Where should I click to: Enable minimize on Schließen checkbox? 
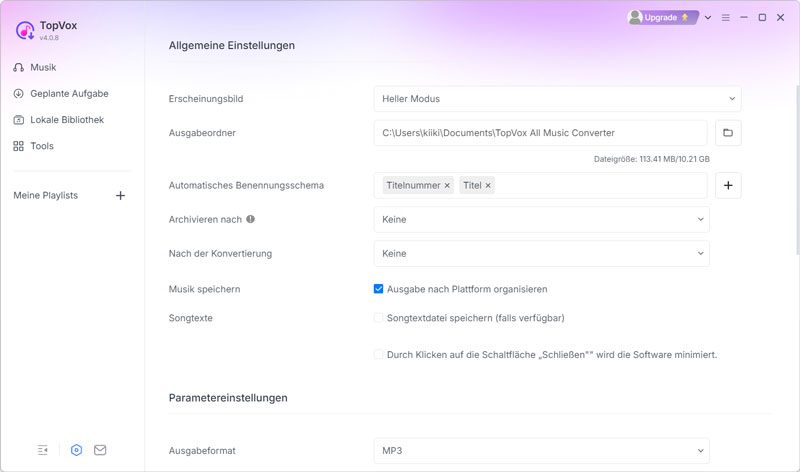pos(379,355)
